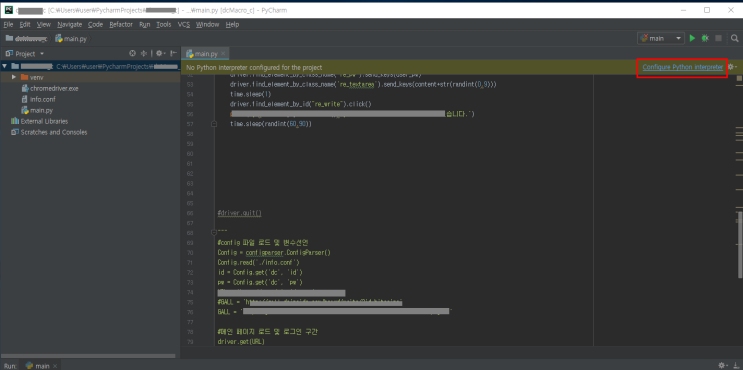
Task: Open the main run configuration dropdown
Action: coord(661,38)
